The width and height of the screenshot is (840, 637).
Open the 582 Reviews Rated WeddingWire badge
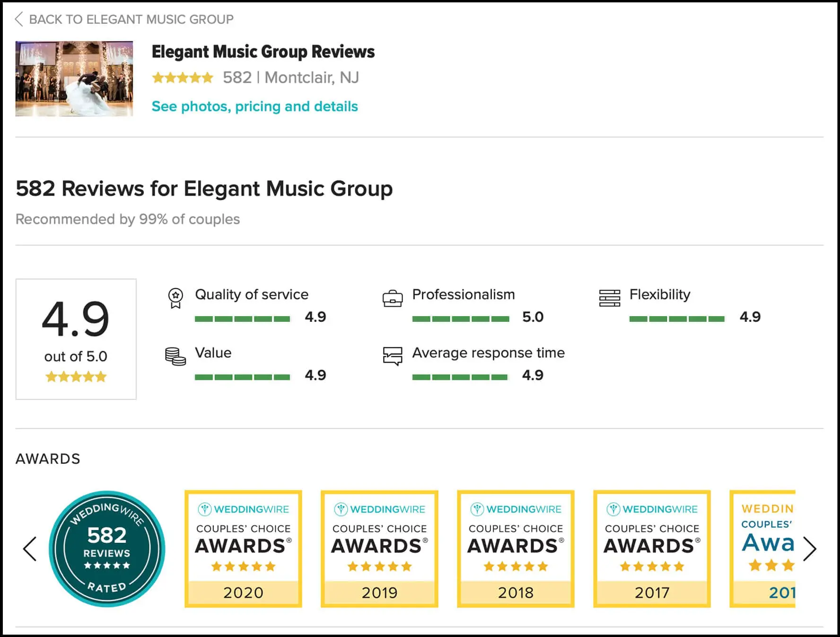pyautogui.click(x=107, y=549)
